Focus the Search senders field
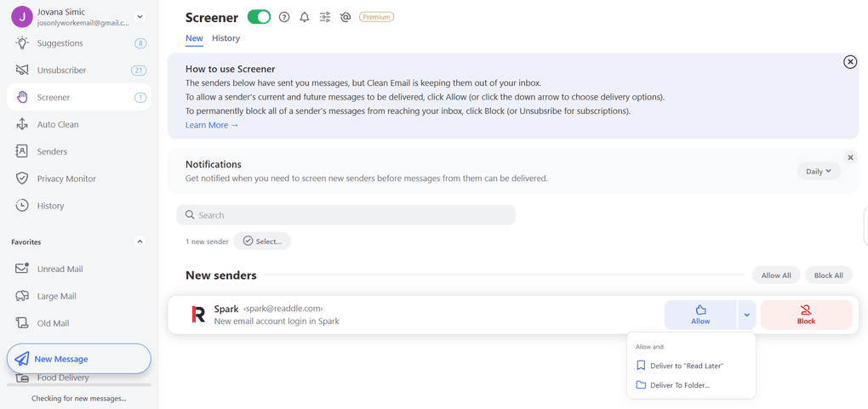 click(x=345, y=215)
